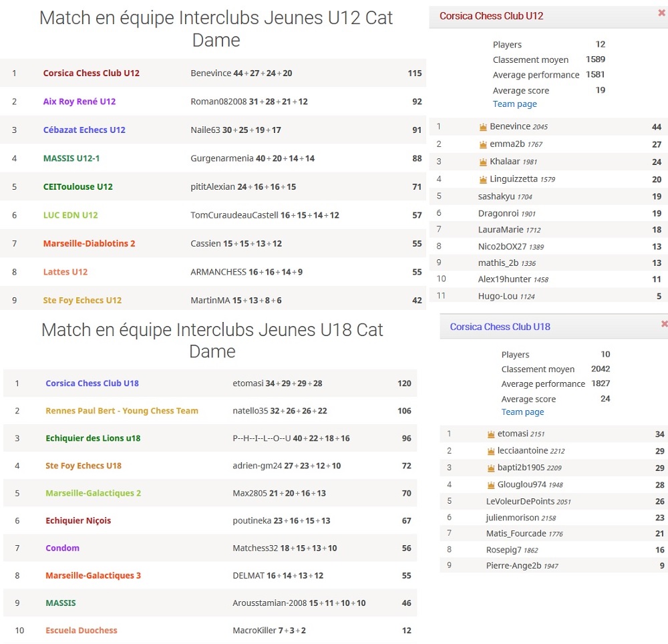Close the Corsica Chess Club U18 panel
The image size is (668, 644).
pyautogui.click(x=664, y=324)
